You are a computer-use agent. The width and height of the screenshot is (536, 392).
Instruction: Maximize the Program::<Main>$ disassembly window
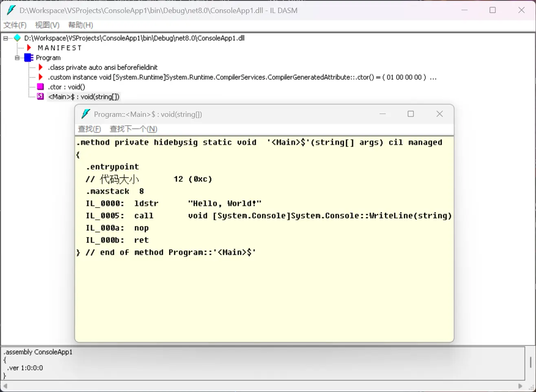(x=411, y=114)
